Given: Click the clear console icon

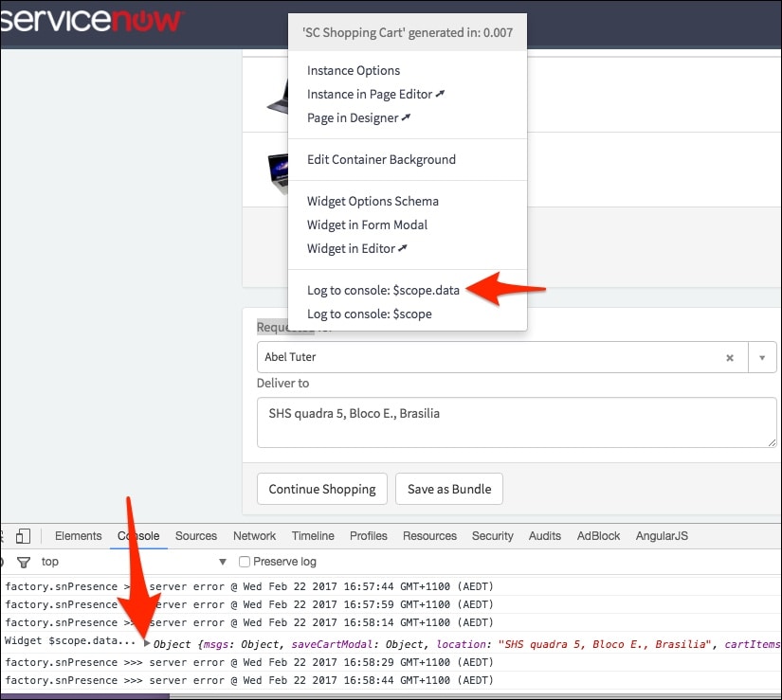Looking at the screenshot, I should coord(3,561).
